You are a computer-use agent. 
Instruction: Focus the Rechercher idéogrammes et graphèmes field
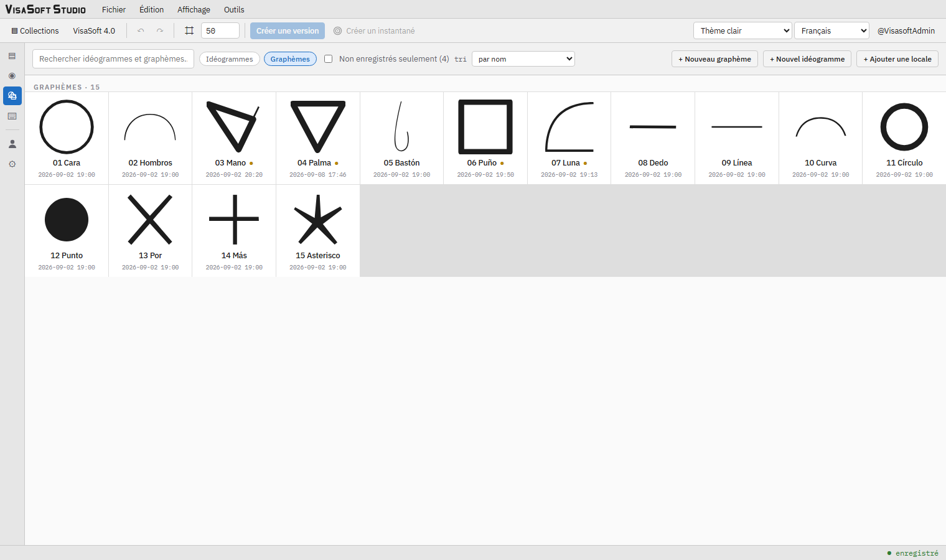click(x=113, y=59)
